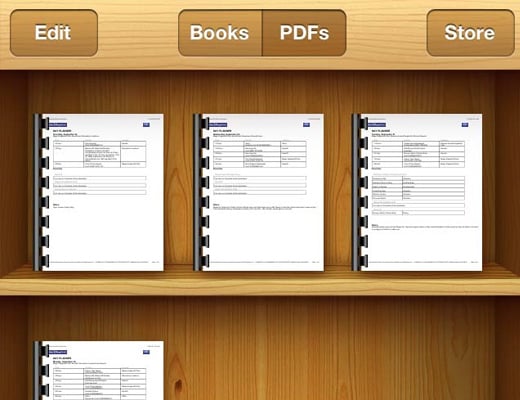The height and width of the screenshot is (400, 520).
Task: Open the first PDF on the top shelf
Action: click(x=99, y=192)
